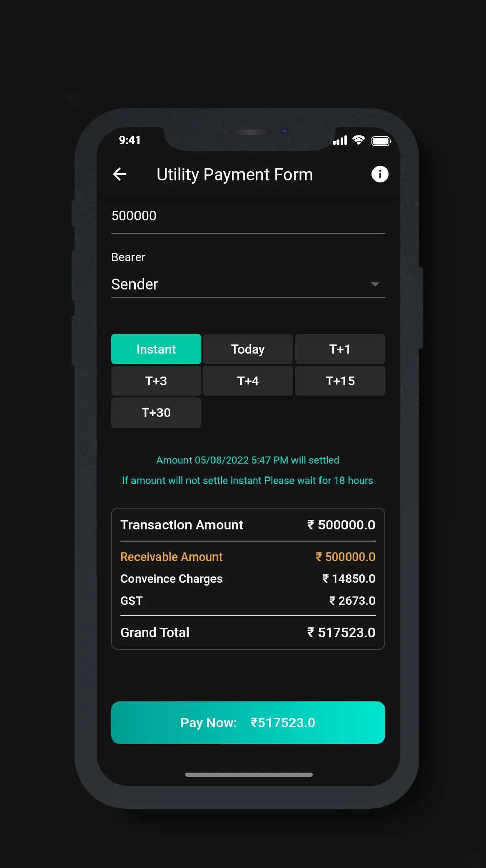Viewport: 486px width, 868px height.
Task: Tap the cellular signal bars icon
Action: 340,141
